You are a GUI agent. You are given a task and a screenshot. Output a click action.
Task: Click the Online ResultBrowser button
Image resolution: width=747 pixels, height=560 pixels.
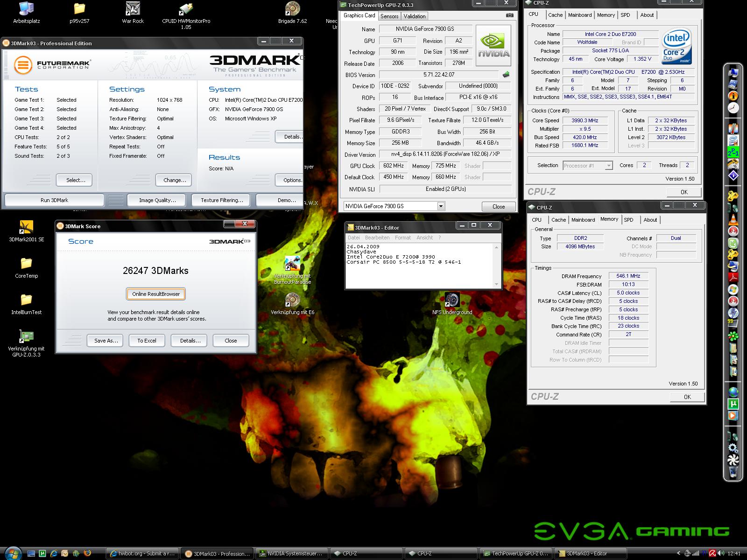click(156, 294)
